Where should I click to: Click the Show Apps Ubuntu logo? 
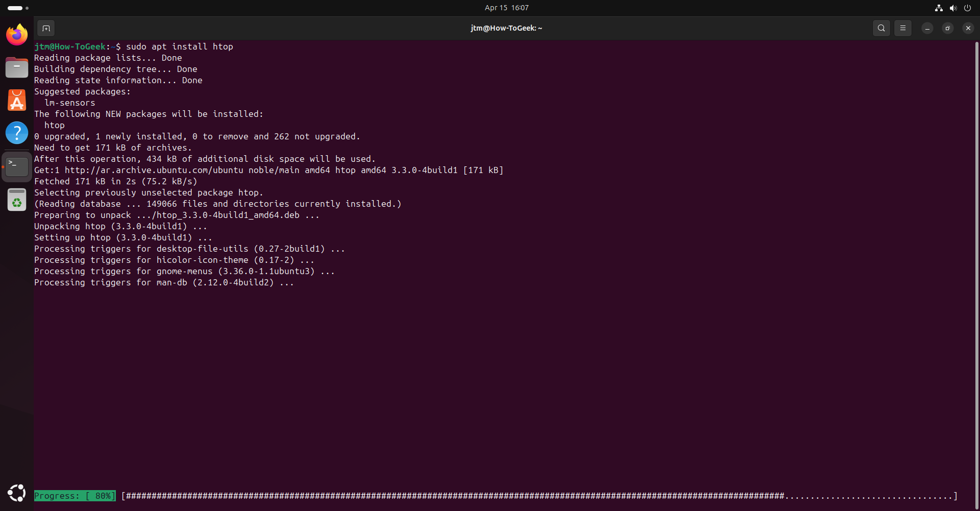click(16, 493)
